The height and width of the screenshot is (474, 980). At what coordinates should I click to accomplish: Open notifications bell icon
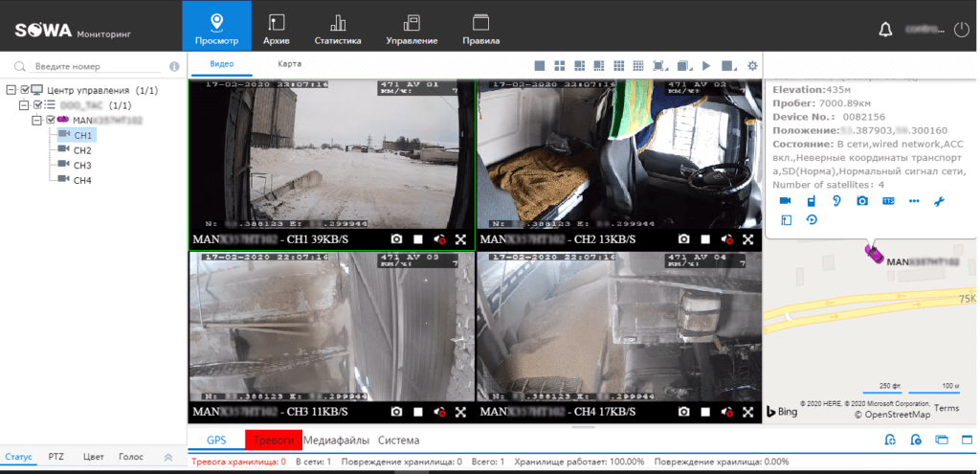pyautogui.click(x=885, y=30)
